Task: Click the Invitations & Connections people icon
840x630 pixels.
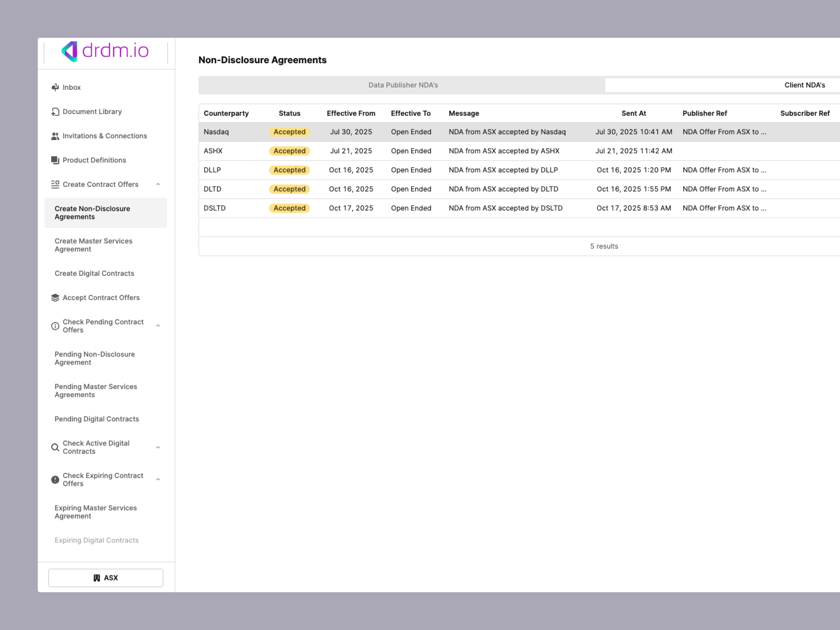Action: 55,136
